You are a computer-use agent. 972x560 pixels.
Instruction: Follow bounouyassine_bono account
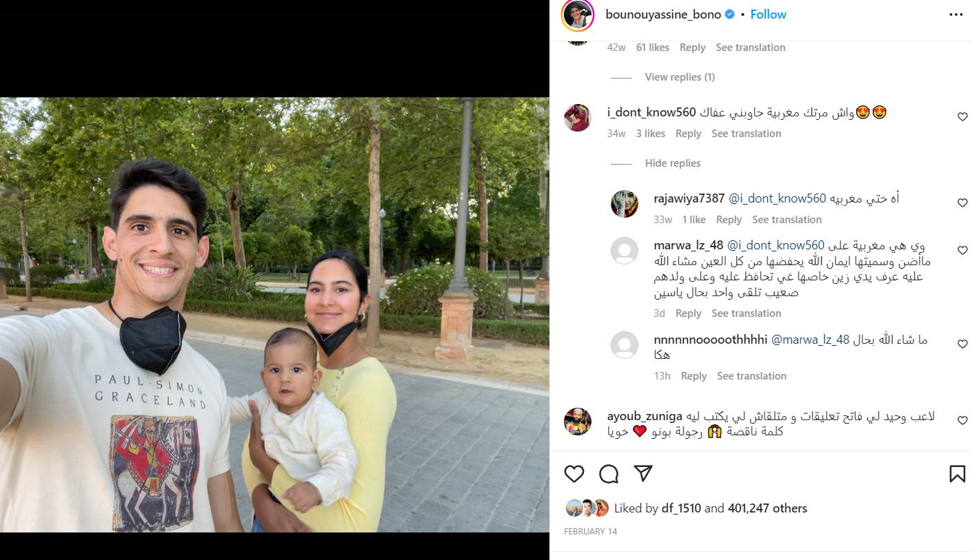768,14
